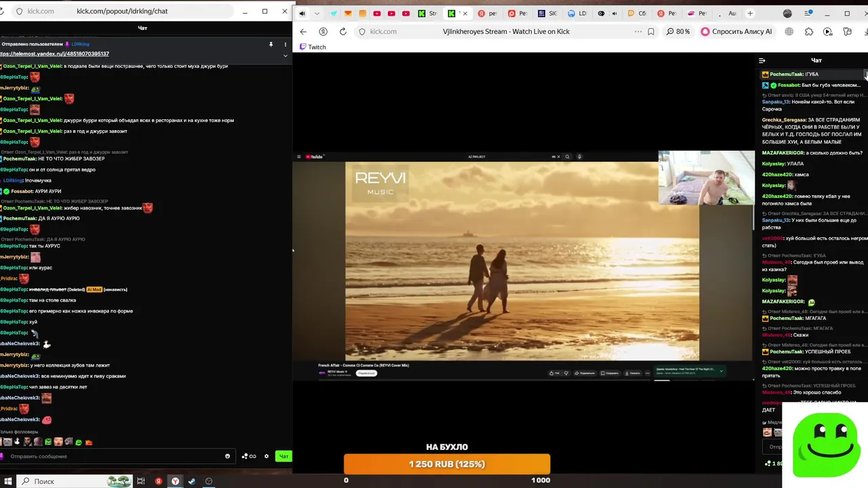
Task: Click the 80% zoom indicator
Action: pyautogui.click(x=679, y=31)
